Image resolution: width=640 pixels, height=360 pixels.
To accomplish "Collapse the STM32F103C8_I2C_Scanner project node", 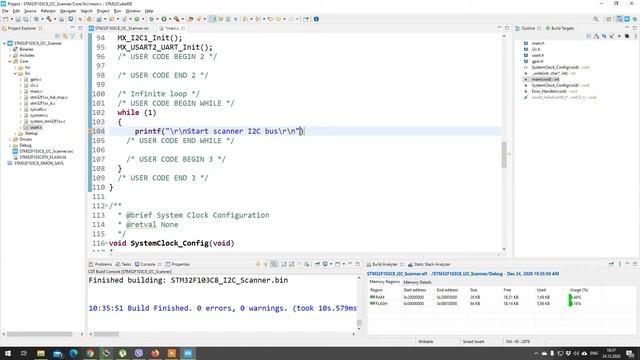I will (4, 43).
